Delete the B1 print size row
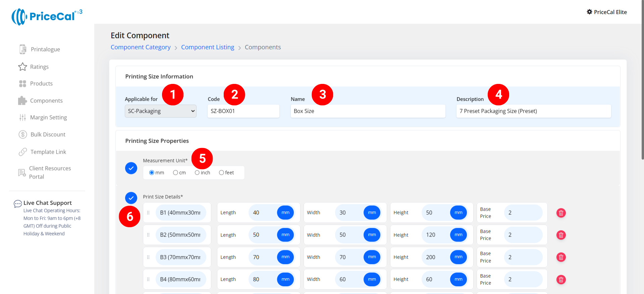The width and height of the screenshot is (644, 294). click(x=561, y=213)
